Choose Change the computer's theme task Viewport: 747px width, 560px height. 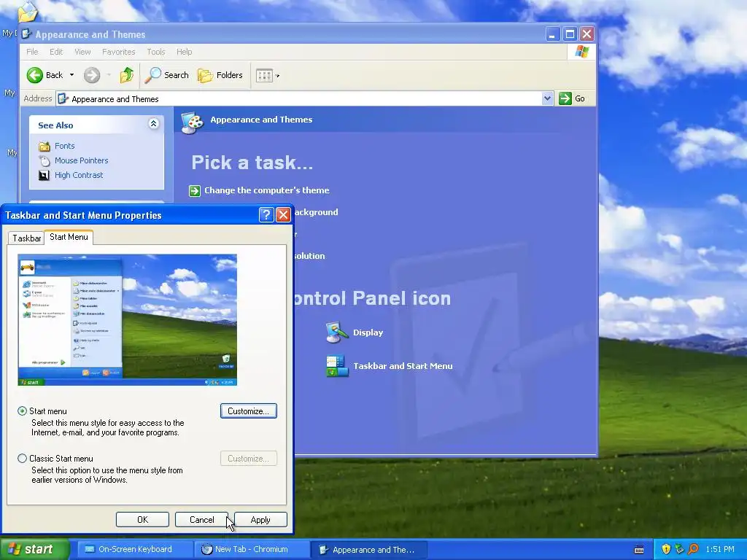(267, 190)
